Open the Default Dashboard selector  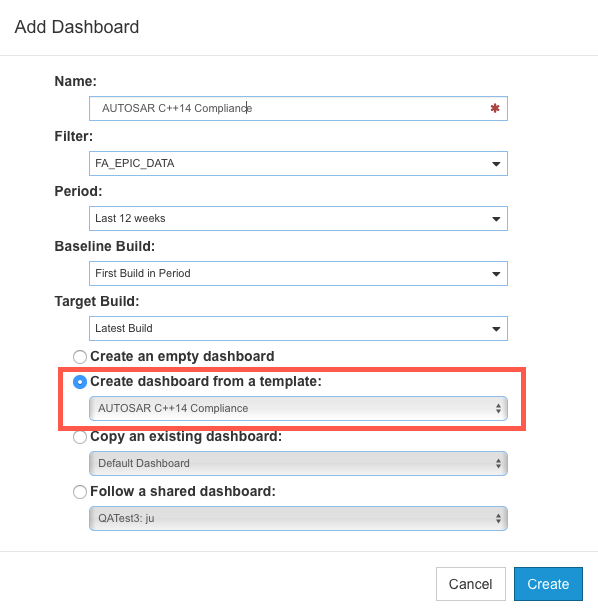298,464
